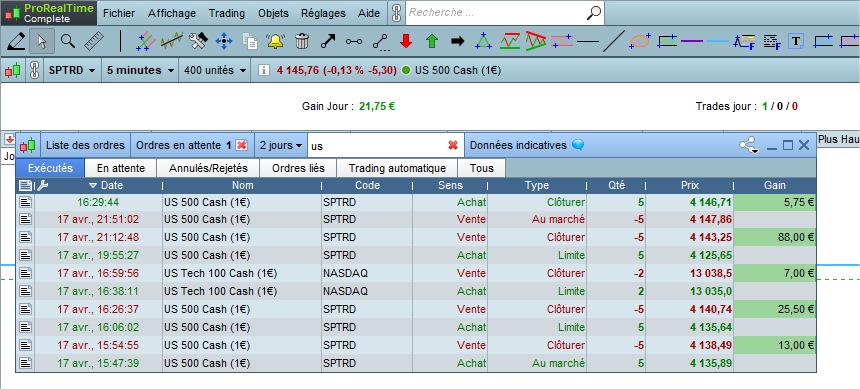Click the trash can delete icon
The width and height of the screenshot is (860, 389).
click(x=302, y=41)
